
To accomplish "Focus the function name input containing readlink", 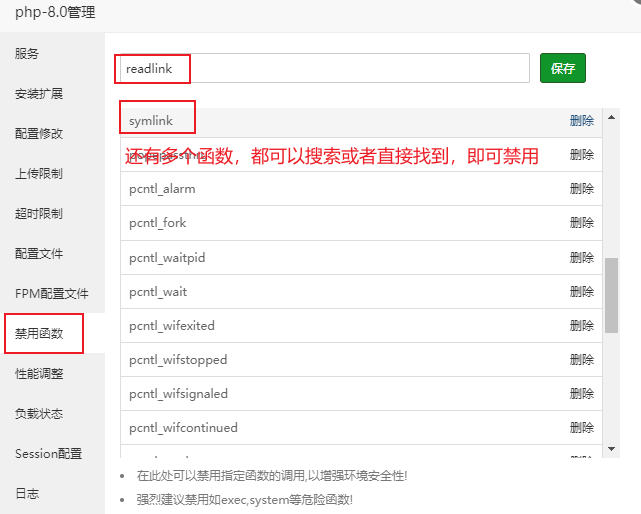I will (x=320, y=68).
